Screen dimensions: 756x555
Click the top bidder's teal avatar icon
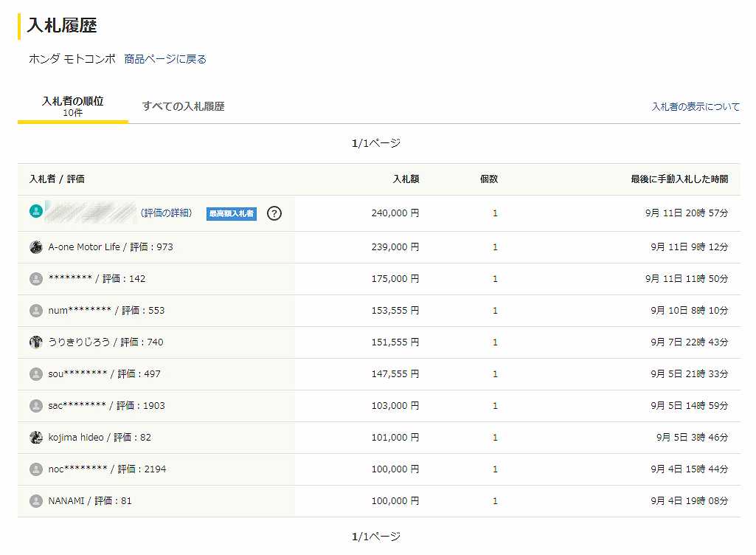(x=35, y=212)
